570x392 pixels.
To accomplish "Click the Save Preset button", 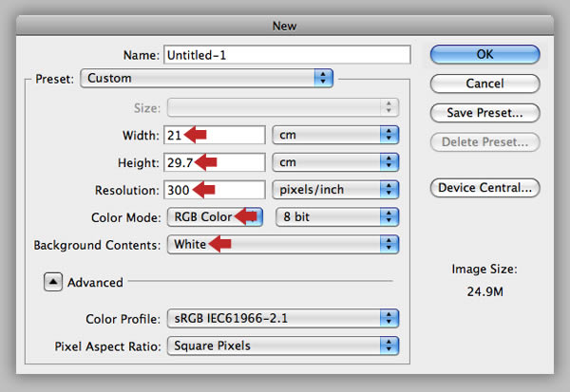I will [484, 113].
